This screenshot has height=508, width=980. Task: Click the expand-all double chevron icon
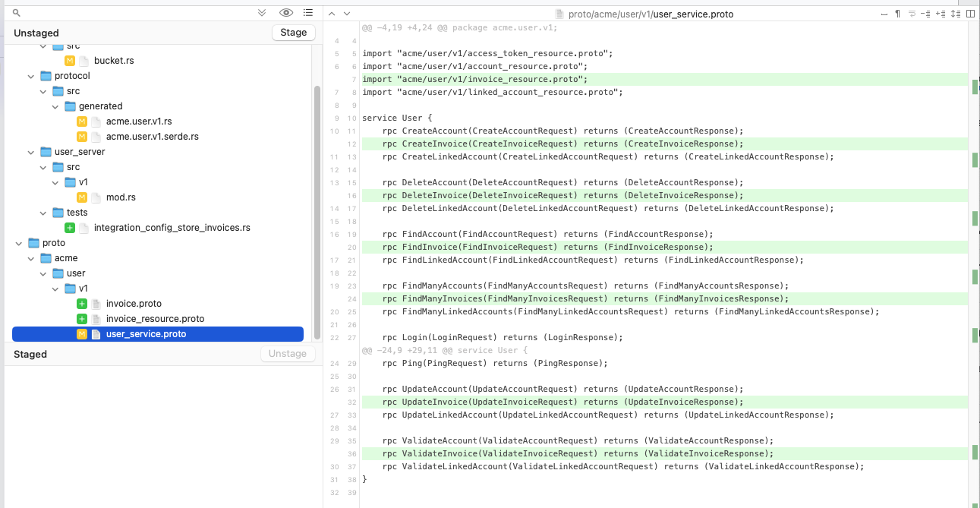click(262, 13)
